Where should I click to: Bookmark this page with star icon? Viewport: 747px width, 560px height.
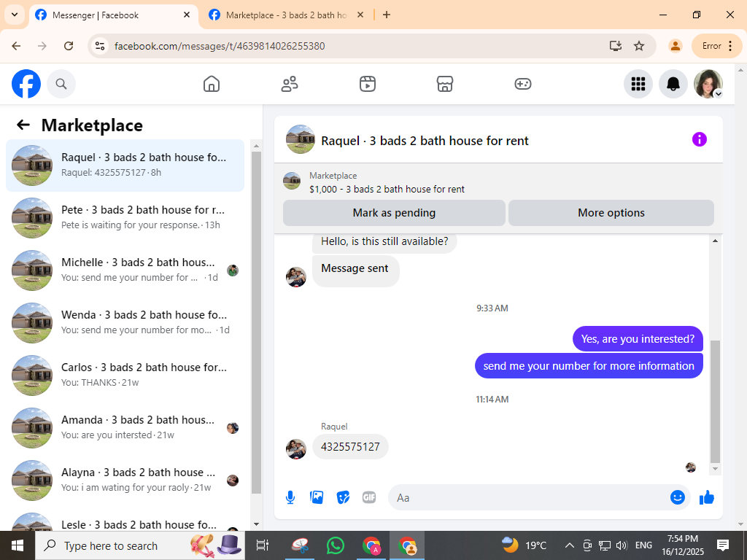[x=639, y=46]
